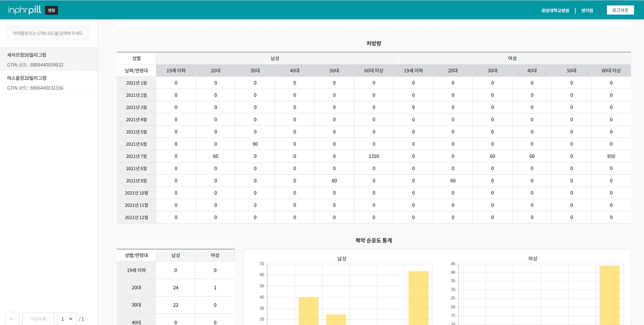The height and width of the screenshot is (325, 644).
Task: Focus the drug name or GTIN search field
Action: [48, 33]
